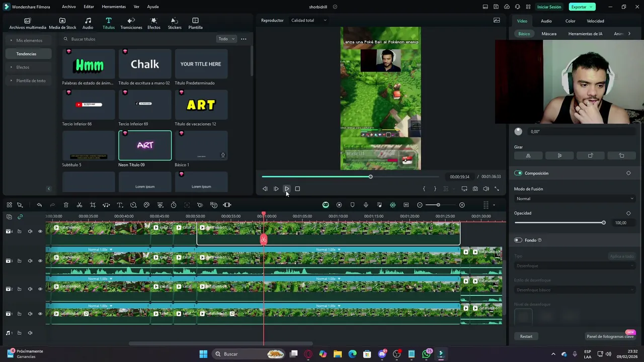The image size is (644, 362).
Task: Click the preview playback progress slider
Action: [351, 176]
